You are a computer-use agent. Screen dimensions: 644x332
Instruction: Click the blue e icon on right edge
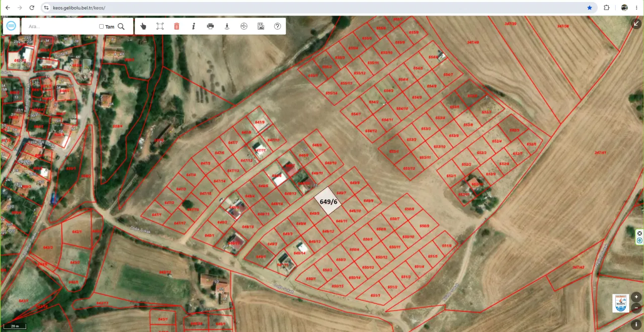click(639, 241)
